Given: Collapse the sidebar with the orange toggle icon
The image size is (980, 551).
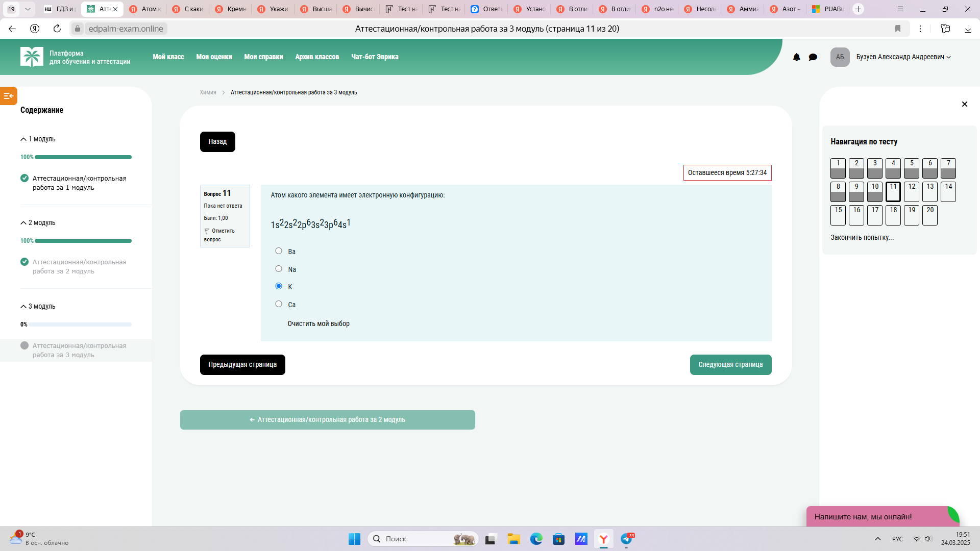Looking at the screenshot, I should (9, 96).
